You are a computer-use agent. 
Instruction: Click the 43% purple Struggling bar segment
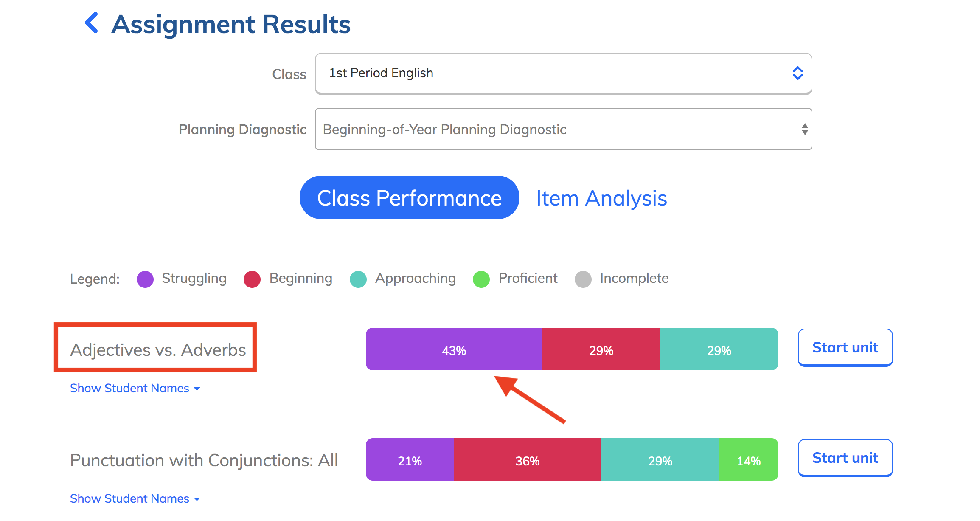click(454, 349)
